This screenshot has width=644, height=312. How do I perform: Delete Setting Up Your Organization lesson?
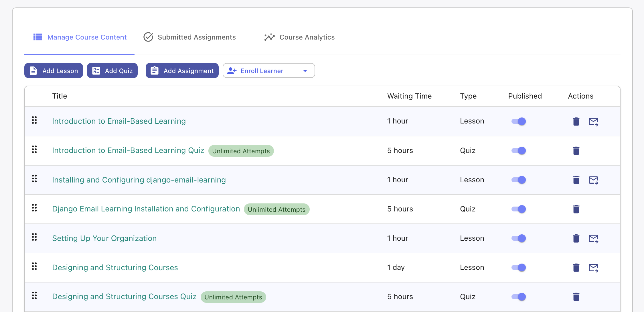point(576,238)
